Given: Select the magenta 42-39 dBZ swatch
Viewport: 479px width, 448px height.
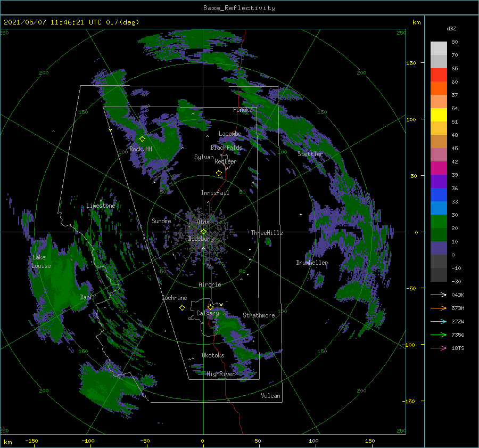Looking at the screenshot, I should (439, 168).
